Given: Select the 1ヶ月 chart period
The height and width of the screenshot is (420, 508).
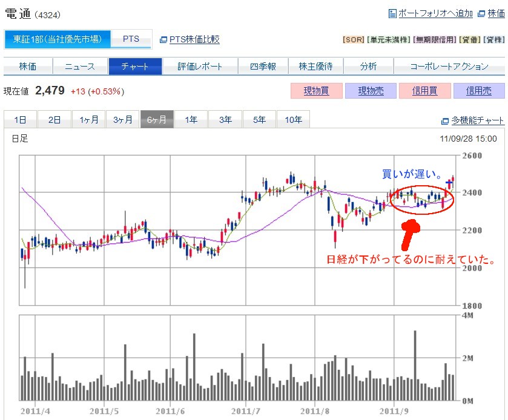Looking at the screenshot, I should tap(89, 119).
